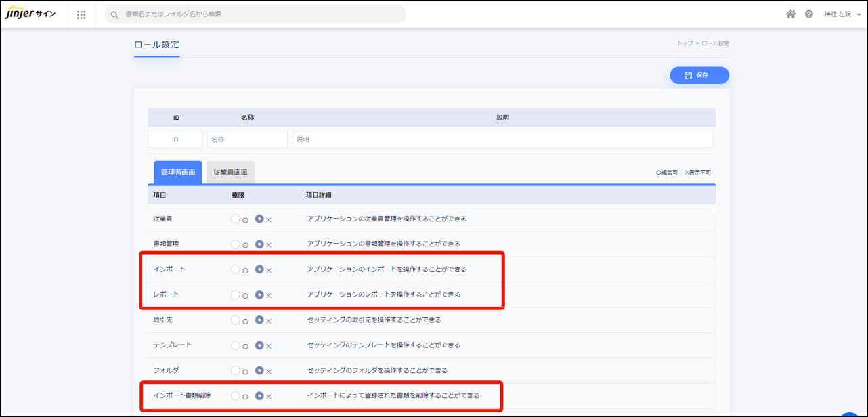
Task: Click the ID input field
Action: [x=175, y=139]
